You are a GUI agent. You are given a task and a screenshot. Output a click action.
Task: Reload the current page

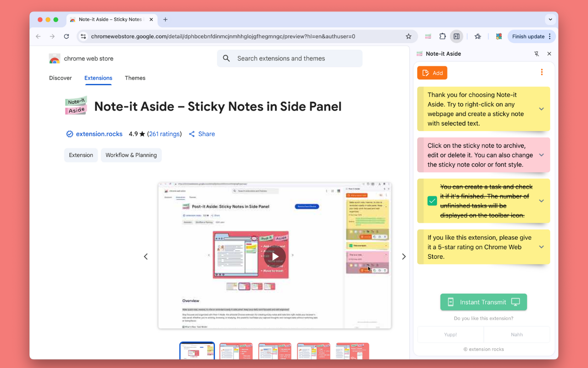pyautogui.click(x=67, y=36)
